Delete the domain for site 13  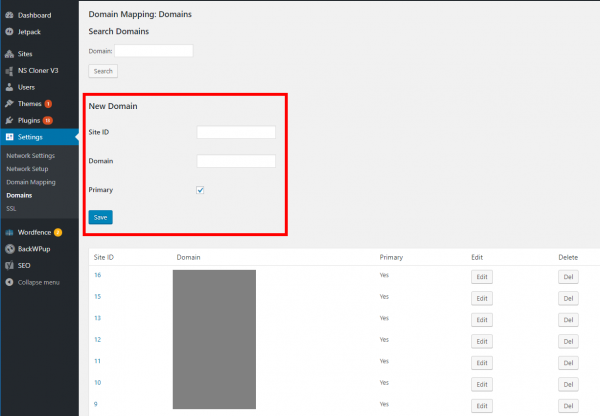(x=568, y=320)
